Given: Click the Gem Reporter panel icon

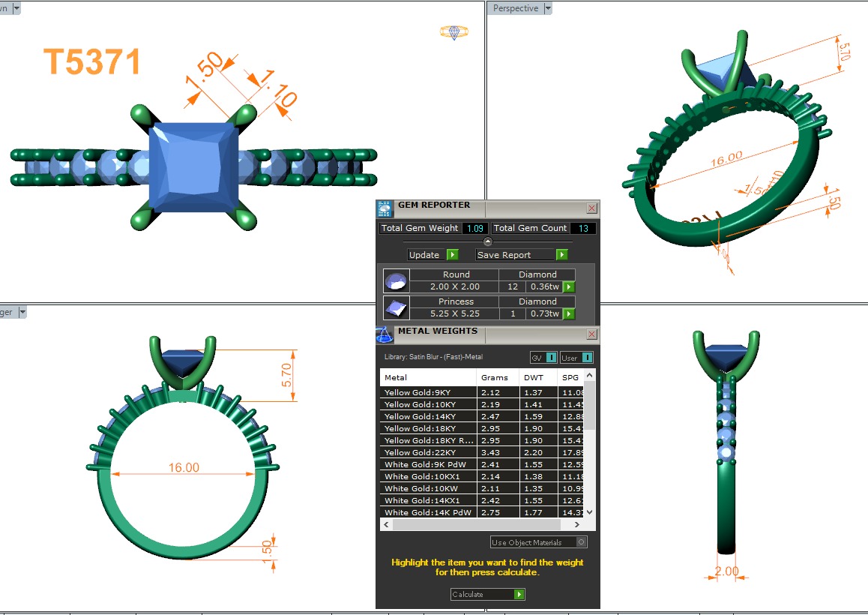Looking at the screenshot, I should click(x=385, y=208).
